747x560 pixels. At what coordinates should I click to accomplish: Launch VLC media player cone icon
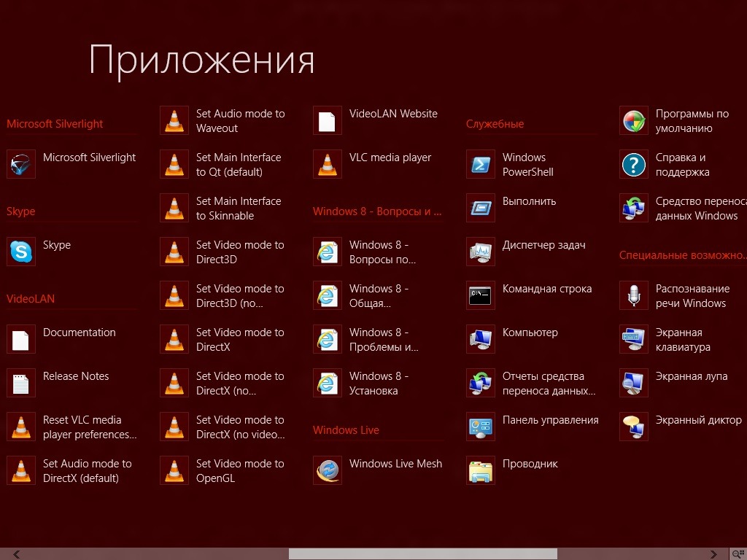[x=328, y=164]
